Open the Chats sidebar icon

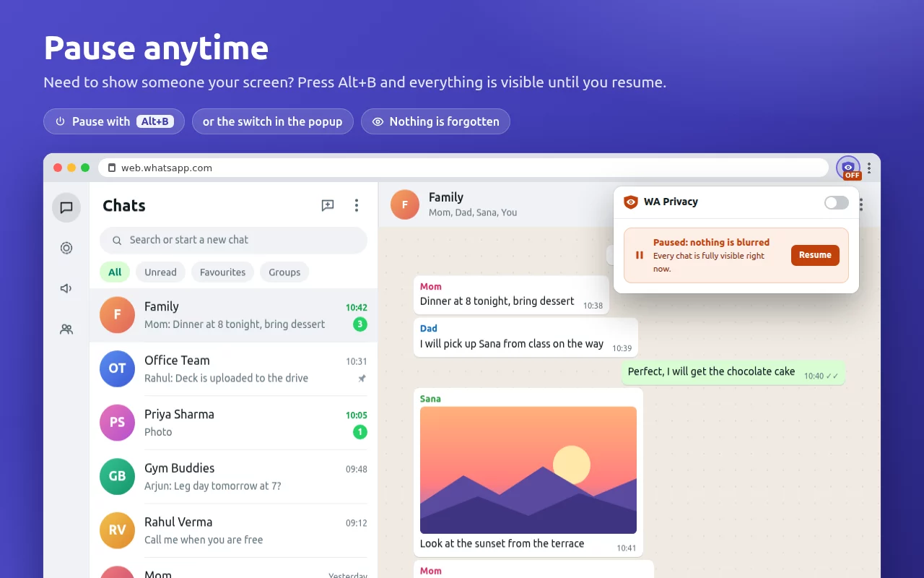[66, 208]
